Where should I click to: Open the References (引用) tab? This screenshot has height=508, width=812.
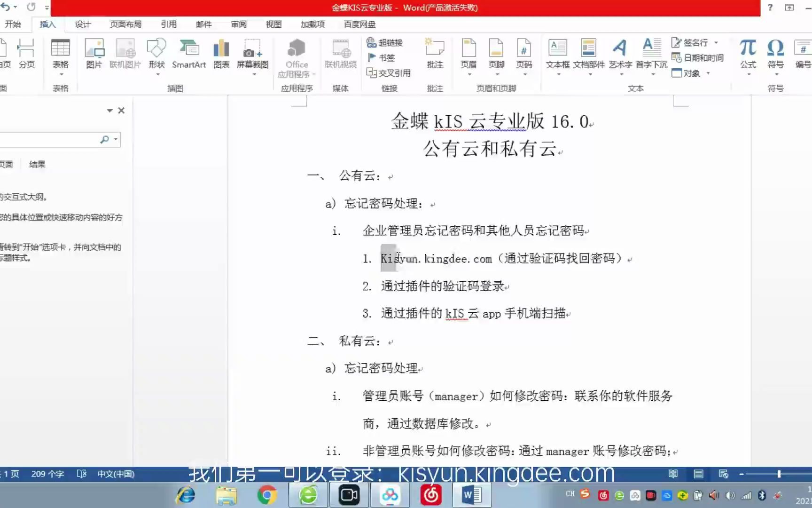coord(169,24)
